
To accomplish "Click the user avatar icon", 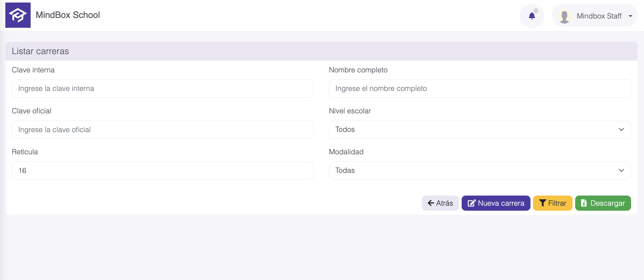I will (564, 16).
